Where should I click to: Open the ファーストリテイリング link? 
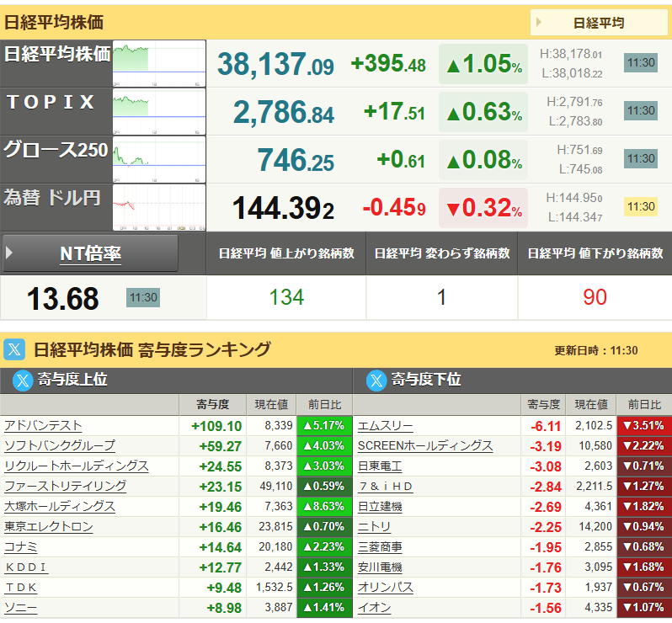(65, 487)
